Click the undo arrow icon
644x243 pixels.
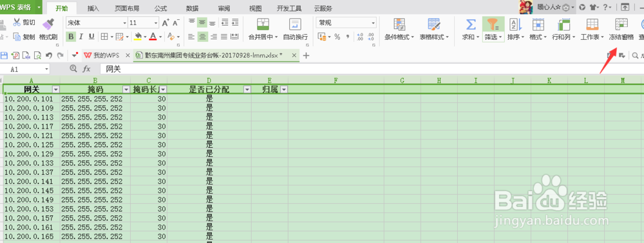coord(49,55)
